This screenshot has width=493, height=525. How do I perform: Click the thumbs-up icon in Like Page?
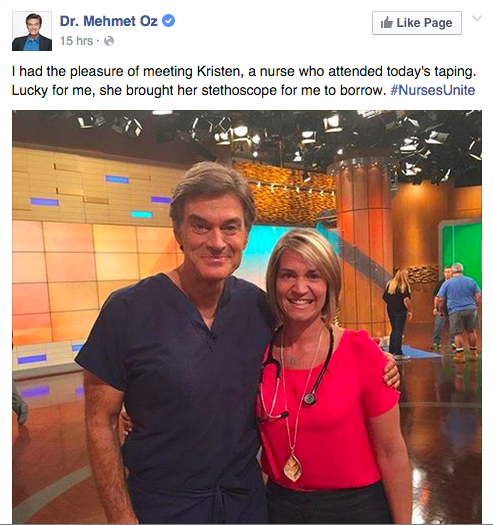click(x=387, y=22)
